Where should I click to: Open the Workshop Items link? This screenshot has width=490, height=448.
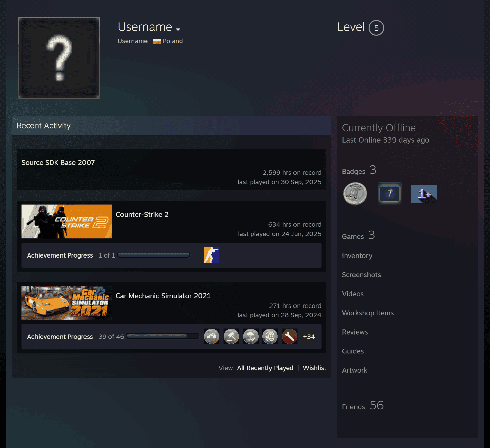(x=368, y=313)
